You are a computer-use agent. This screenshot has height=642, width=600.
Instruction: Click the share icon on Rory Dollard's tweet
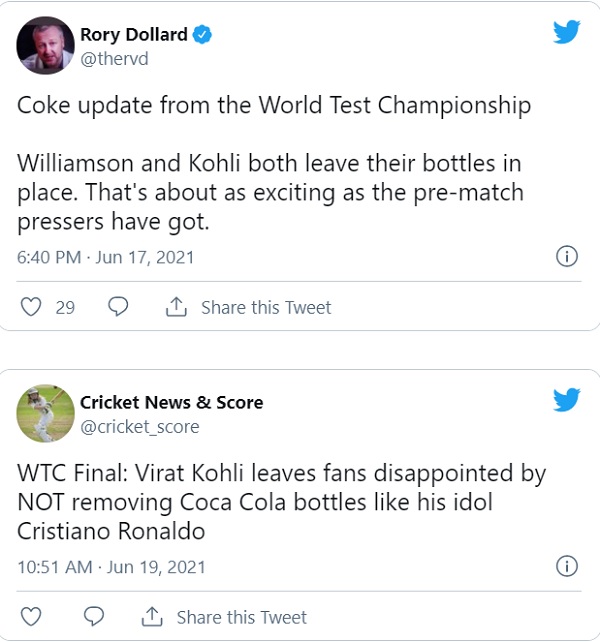tap(176, 307)
